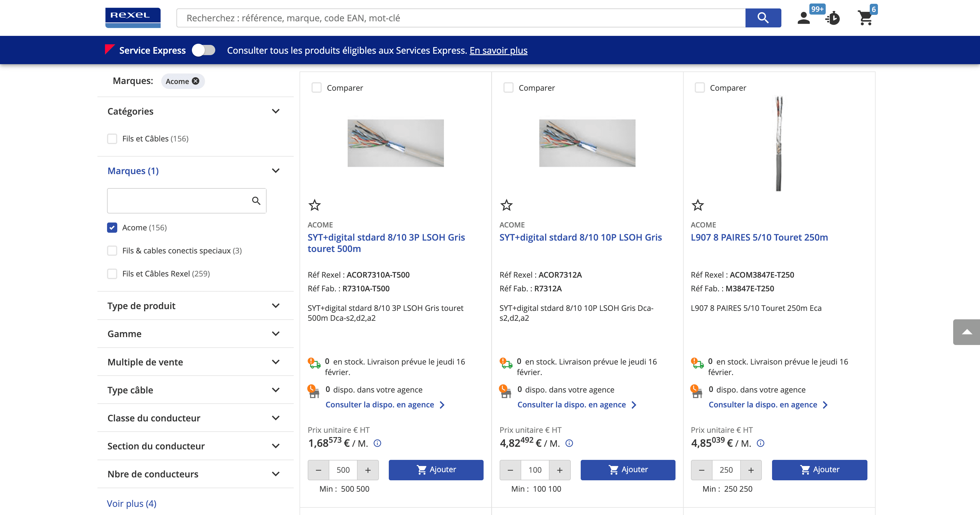Viewport: 980px width, 515px height.
Task: Tick Comparer for SYT+digital 10P product
Action: [508, 88]
